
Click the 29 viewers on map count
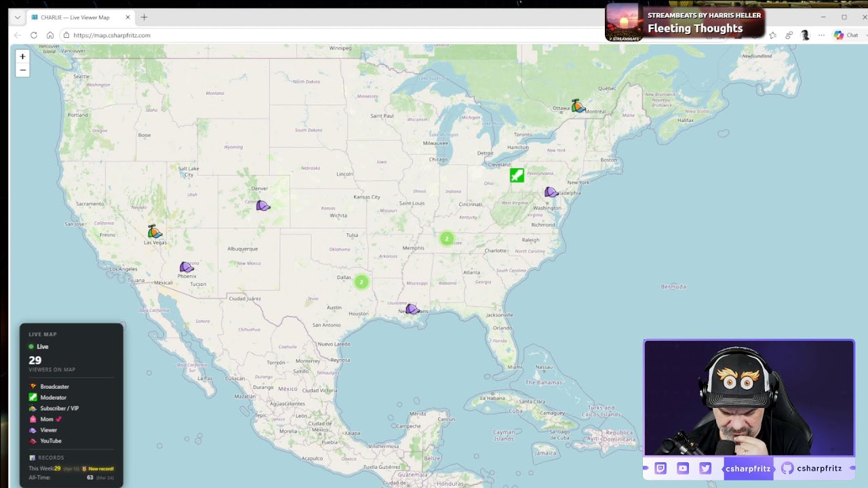pos(35,361)
